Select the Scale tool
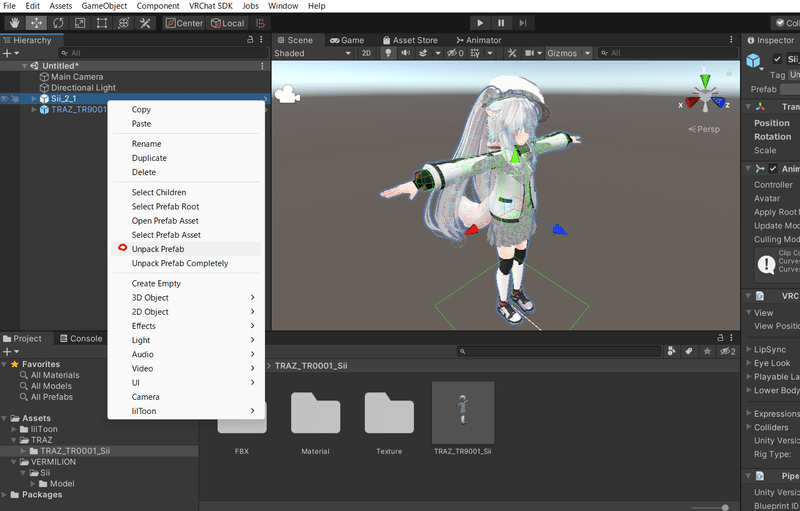Screen dimensions: 800x511 pos(80,23)
